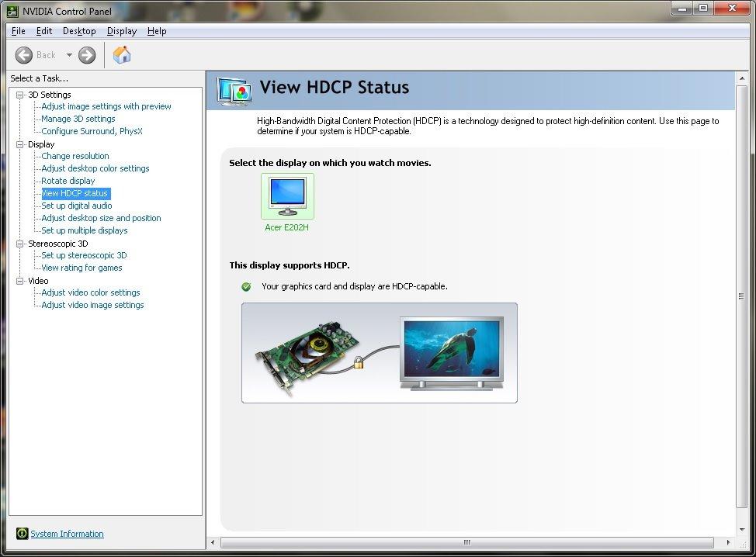Click the graphics card and TV illustration
Image resolution: width=756 pixels, height=557 pixels.
(380, 351)
